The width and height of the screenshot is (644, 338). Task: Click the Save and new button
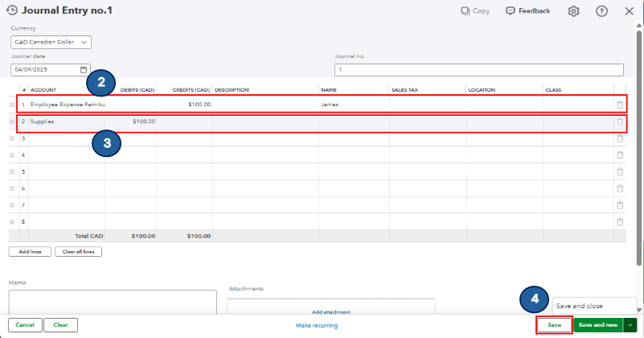tap(598, 325)
